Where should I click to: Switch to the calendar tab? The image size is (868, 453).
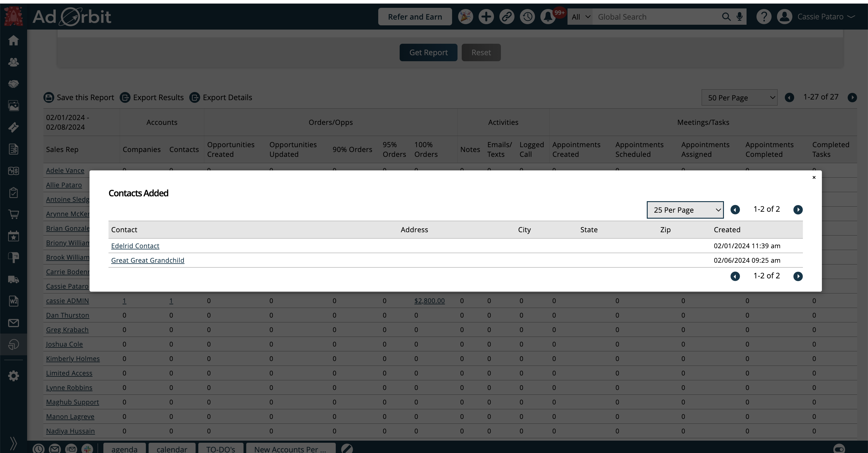(171, 449)
